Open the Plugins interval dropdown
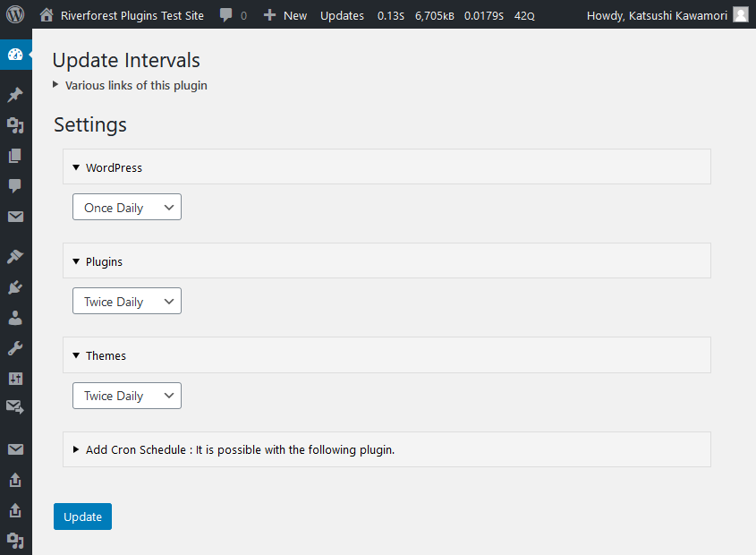This screenshot has width=756, height=555. click(x=126, y=302)
